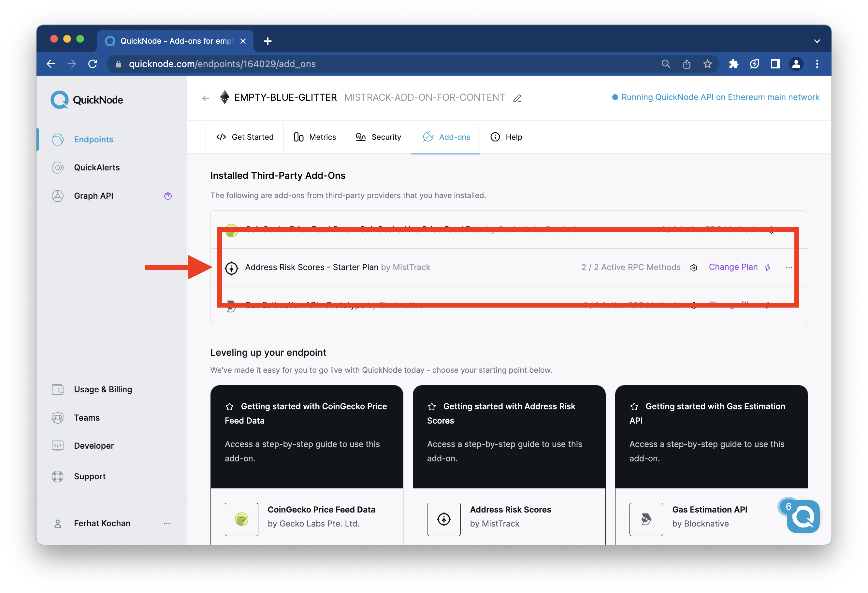Click the zoom magnifier icon in address bar
Viewport: 868px width, 593px height.
[666, 64]
